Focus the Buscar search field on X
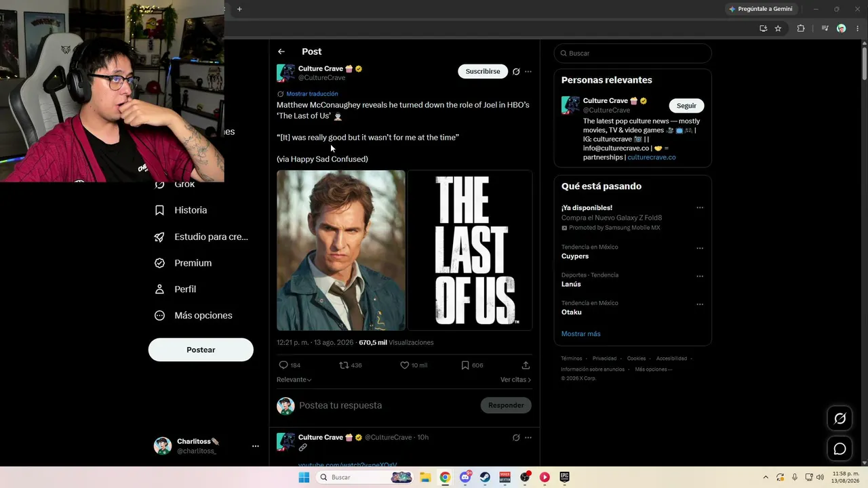The image size is (868, 488). [633, 53]
